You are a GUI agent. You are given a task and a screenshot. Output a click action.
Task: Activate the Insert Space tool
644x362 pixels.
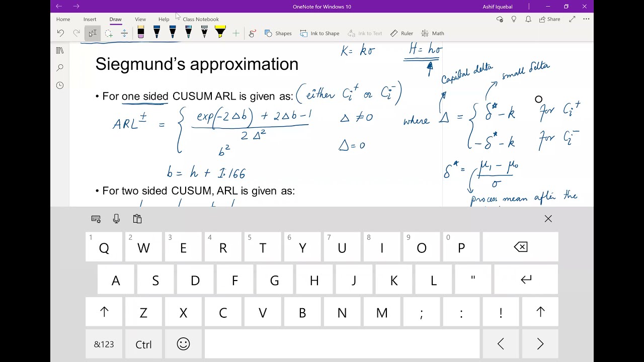(124, 33)
